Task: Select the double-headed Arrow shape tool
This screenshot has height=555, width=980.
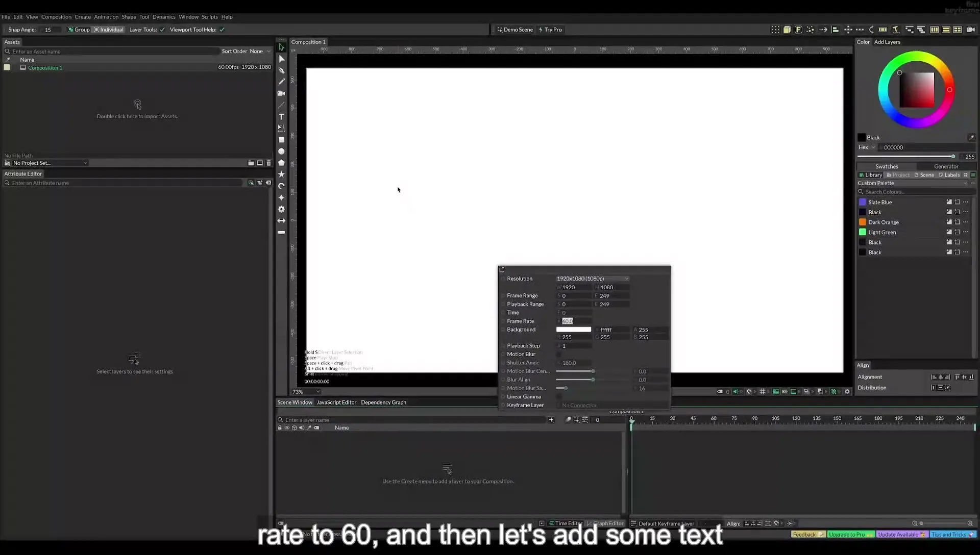Action: (x=281, y=221)
